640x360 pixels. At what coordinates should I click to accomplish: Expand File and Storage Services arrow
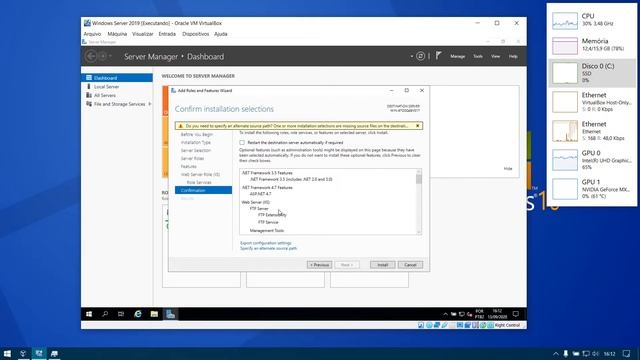coord(150,104)
